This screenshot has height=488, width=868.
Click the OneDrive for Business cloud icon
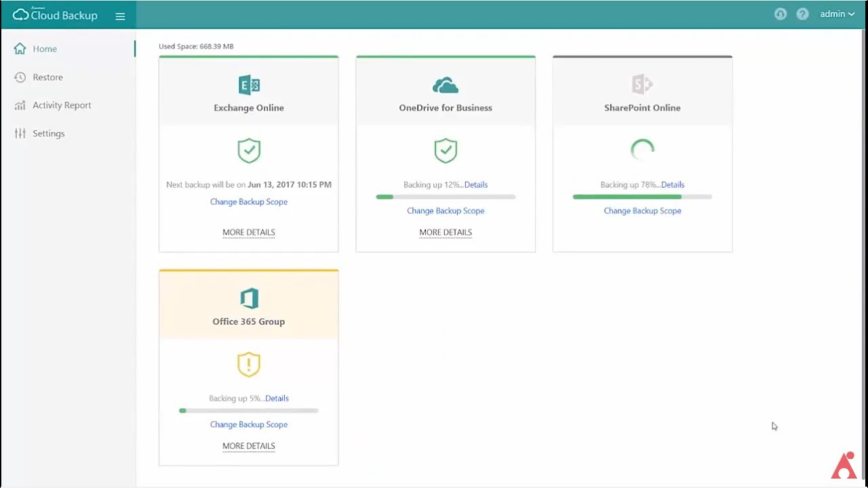coord(446,85)
